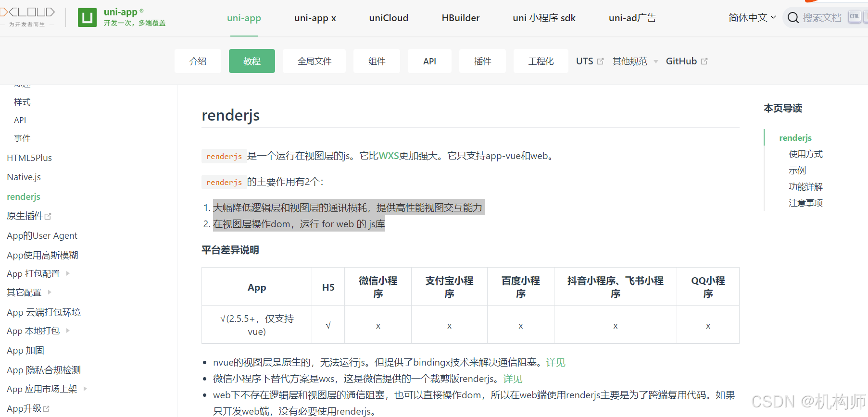Screen dimensions: 868x417
Task: Open the UTS external link
Action: (590, 61)
